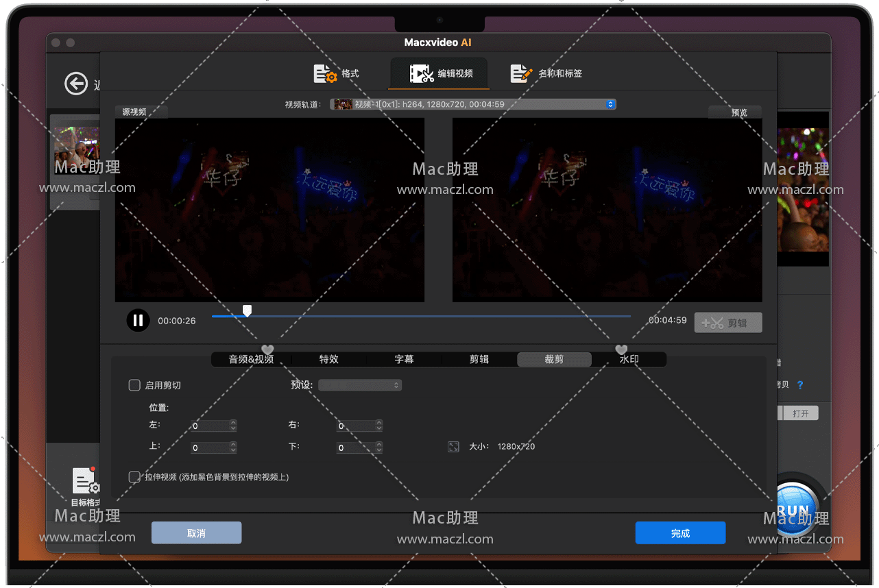Pause the video with the playback button
The width and height of the screenshot is (879, 588).
click(138, 320)
